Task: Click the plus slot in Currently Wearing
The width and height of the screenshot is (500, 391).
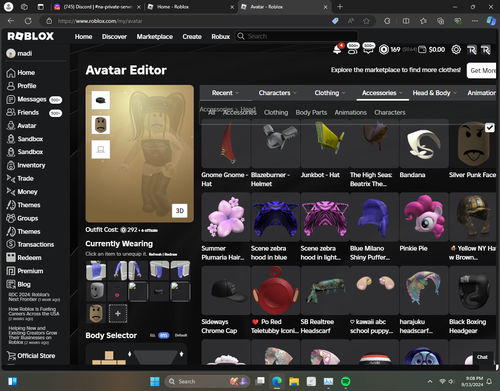Action: tap(118, 313)
